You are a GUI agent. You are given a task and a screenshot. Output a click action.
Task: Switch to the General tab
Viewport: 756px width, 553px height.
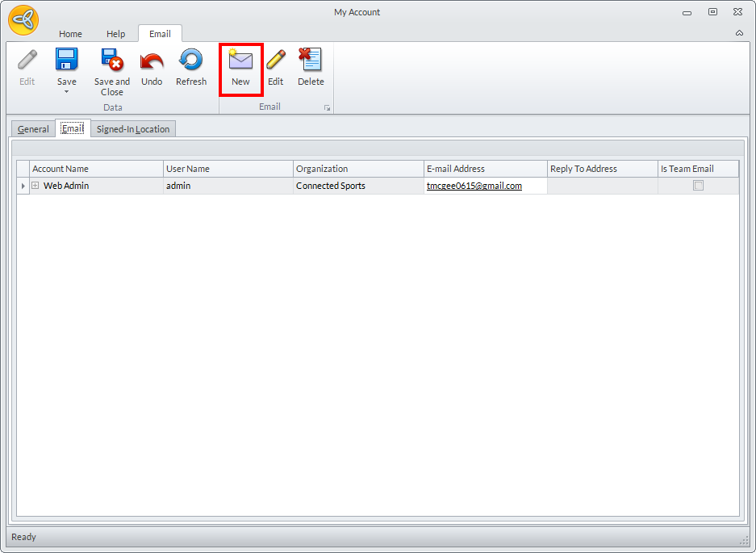pos(33,129)
